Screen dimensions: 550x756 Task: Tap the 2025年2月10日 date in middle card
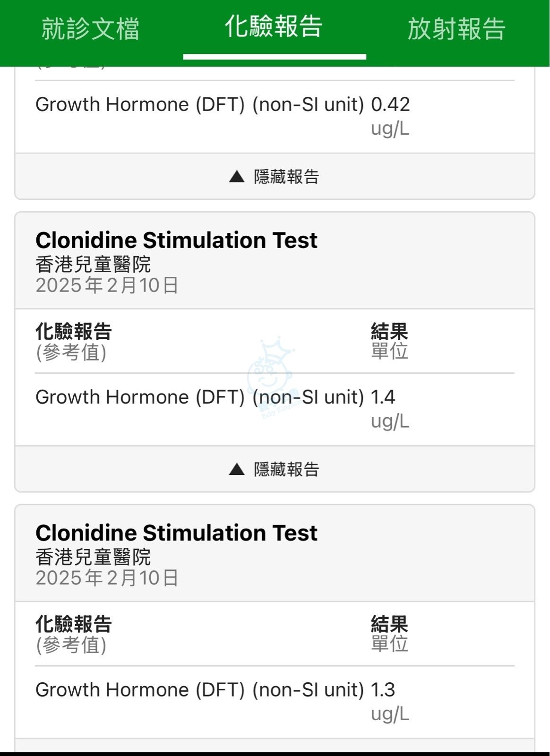107,285
